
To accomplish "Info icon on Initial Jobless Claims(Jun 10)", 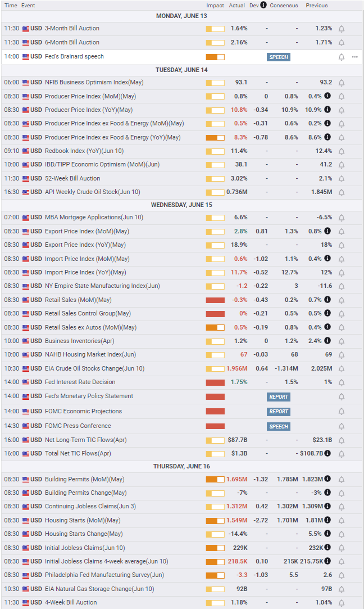I will pos(327,547).
